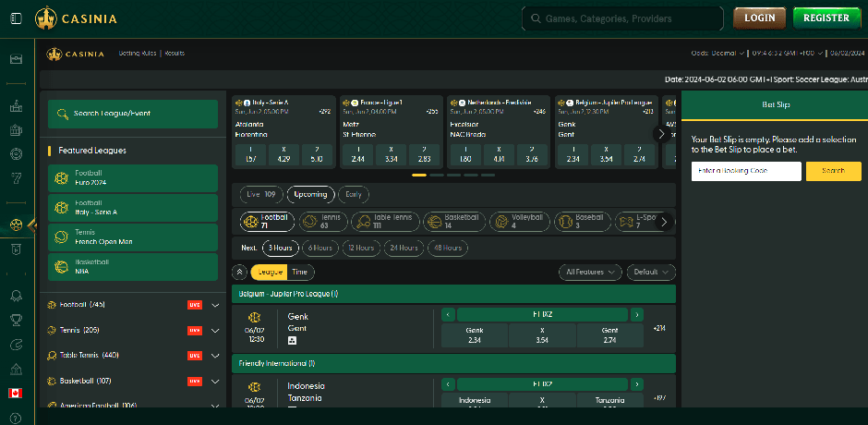
Task: Click the Casinia crown logo
Action: (46, 18)
